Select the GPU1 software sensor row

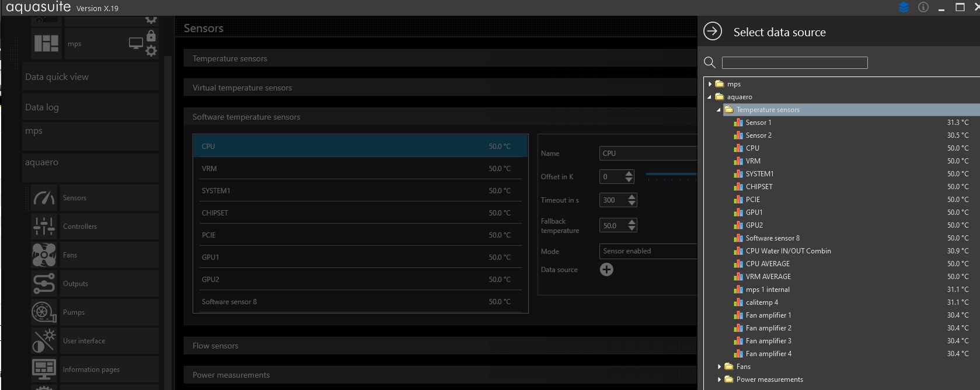[360, 257]
